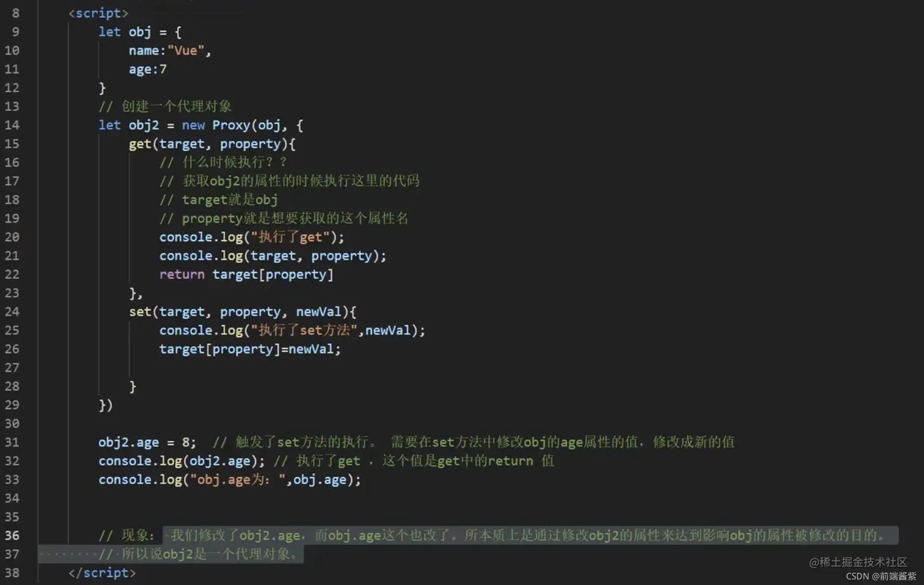Click comment '// 获取obj2的属性的时候执行这里的代码'
This screenshot has height=585, width=924.
(x=290, y=181)
